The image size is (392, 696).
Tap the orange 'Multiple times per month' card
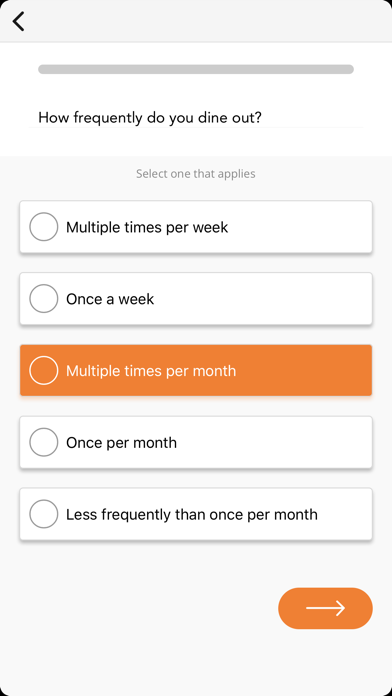tap(196, 370)
